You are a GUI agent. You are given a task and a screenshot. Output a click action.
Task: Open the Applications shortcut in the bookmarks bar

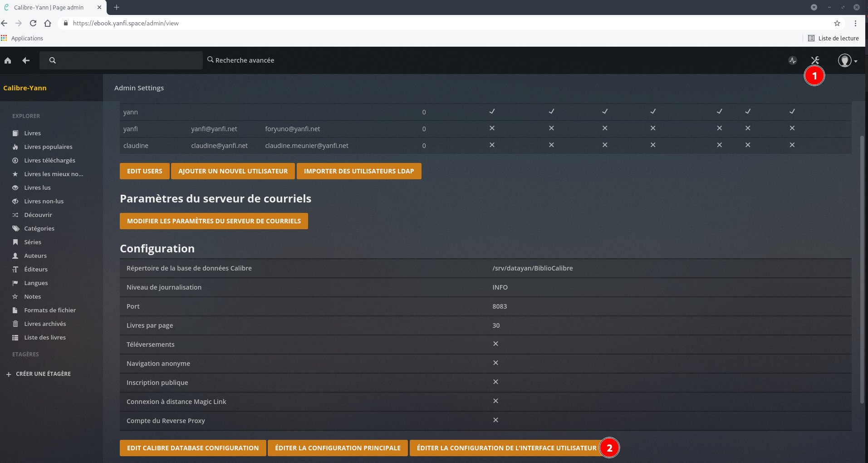(22, 39)
